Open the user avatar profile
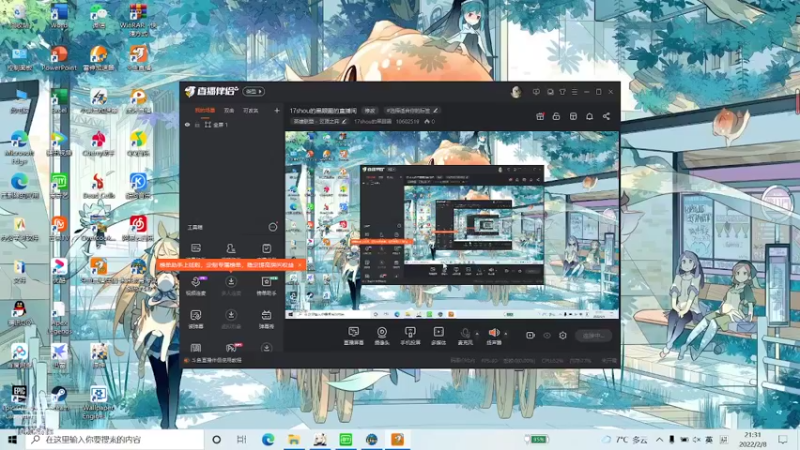Image resolution: width=800 pixels, height=450 pixels. [516, 92]
